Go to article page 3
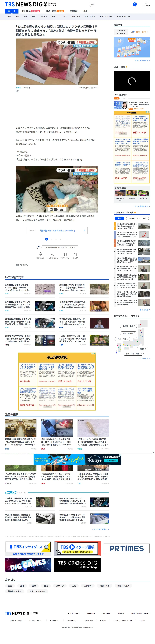155x644 pixels. point(56,239)
